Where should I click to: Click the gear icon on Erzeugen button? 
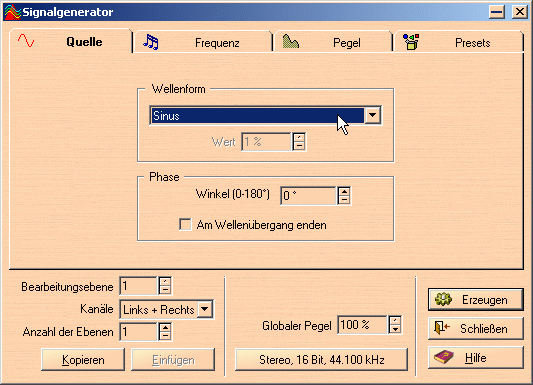tap(443, 299)
